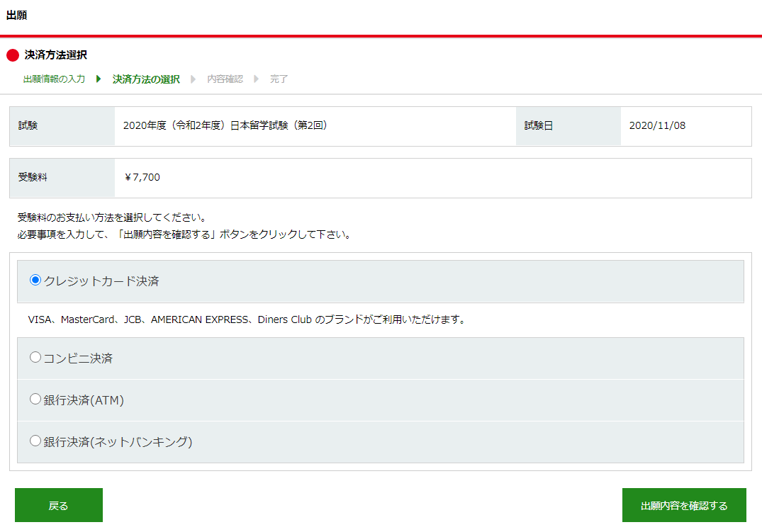Click the クレジットカード決済 label text

pos(101,281)
